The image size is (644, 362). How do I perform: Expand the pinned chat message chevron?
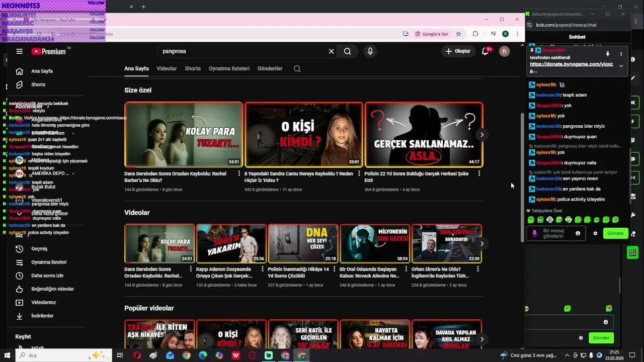[x=621, y=66]
